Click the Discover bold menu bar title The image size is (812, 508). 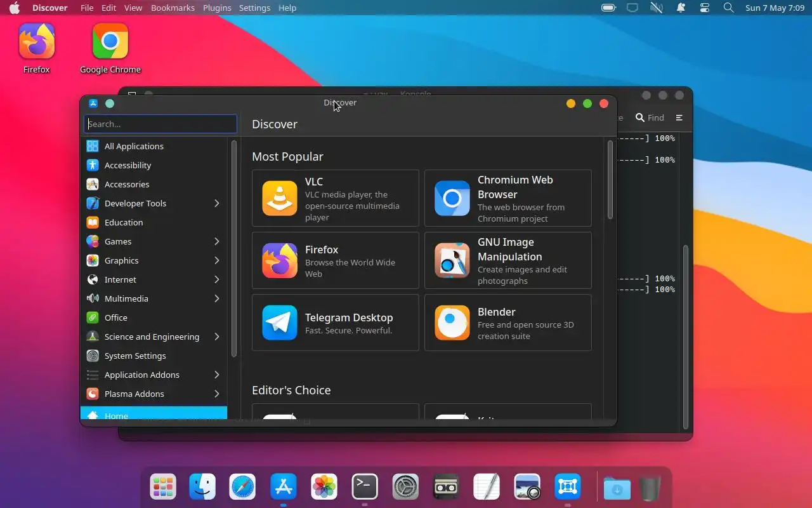point(50,8)
